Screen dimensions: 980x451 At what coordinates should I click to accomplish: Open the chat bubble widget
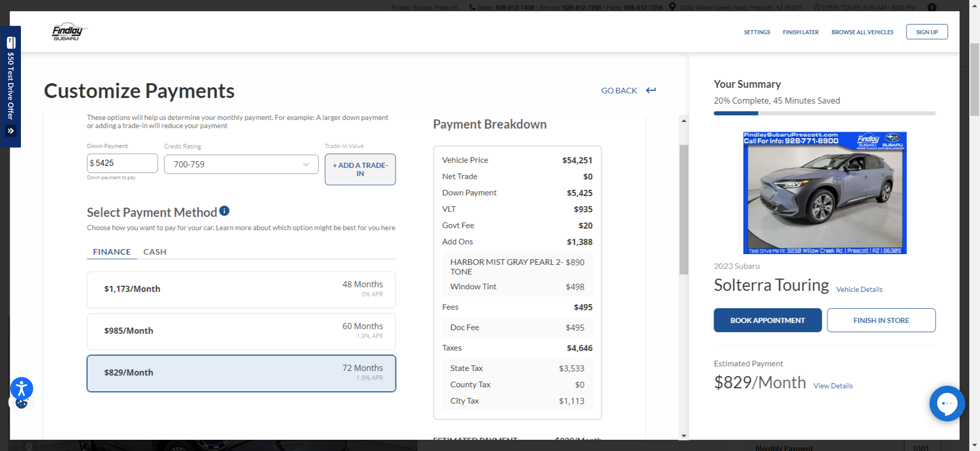point(947,403)
